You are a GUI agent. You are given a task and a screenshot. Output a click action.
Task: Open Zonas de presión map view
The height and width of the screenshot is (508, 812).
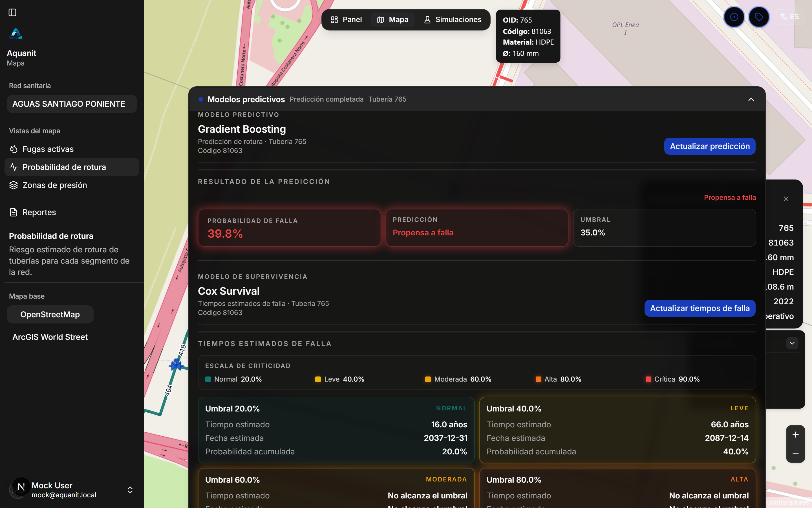pyautogui.click(x=72, y=185)
